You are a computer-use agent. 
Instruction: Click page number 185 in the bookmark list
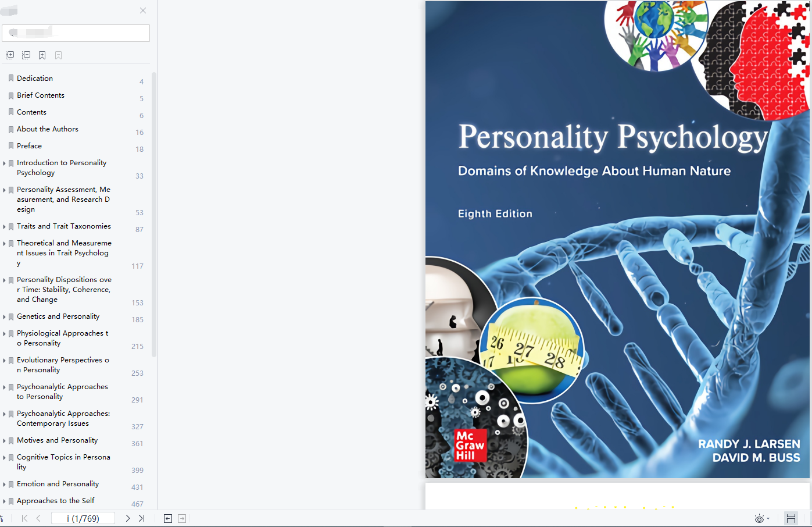[x=137, y=319]
